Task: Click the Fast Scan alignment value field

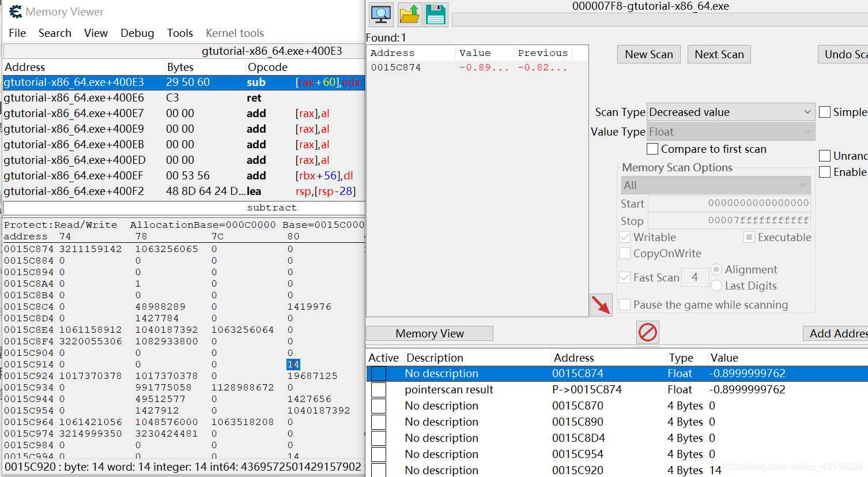Action: coord(695,277)
